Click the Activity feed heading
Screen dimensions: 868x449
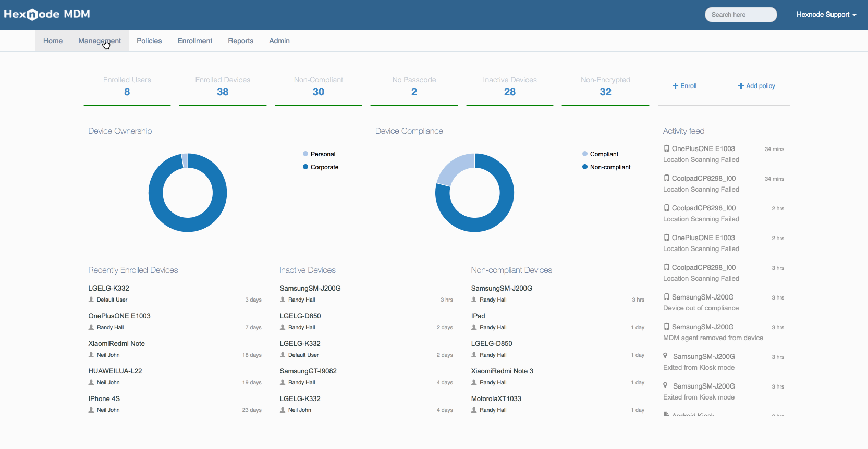tap(683, 131)
